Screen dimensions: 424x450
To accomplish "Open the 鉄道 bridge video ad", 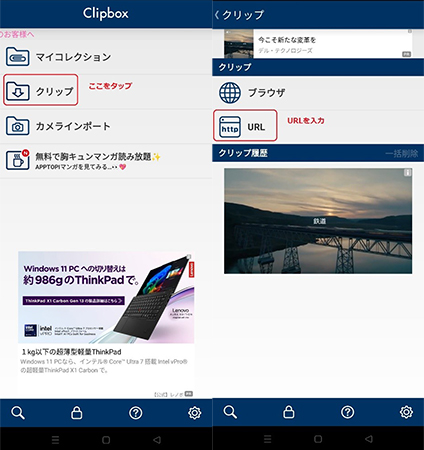I will point(318,221).
